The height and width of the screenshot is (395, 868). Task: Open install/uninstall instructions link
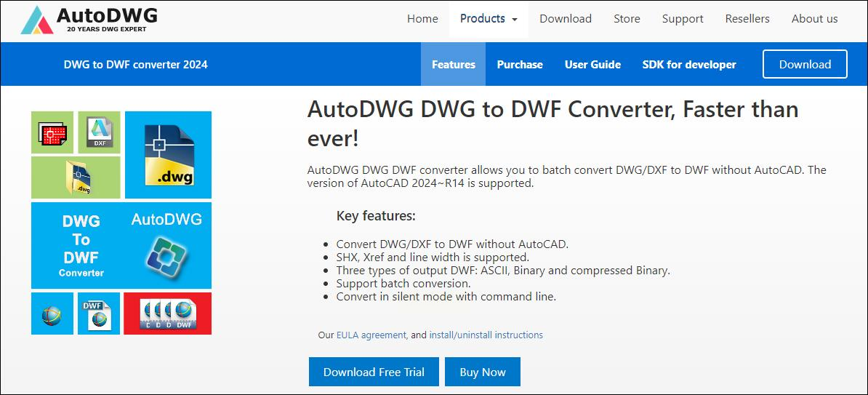486,335
